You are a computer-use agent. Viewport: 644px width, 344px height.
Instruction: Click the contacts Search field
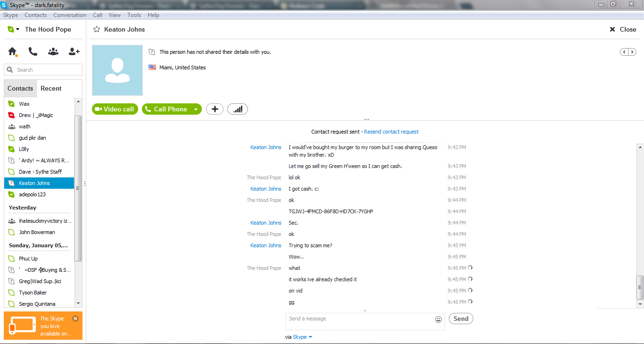[x=43, y=70]
